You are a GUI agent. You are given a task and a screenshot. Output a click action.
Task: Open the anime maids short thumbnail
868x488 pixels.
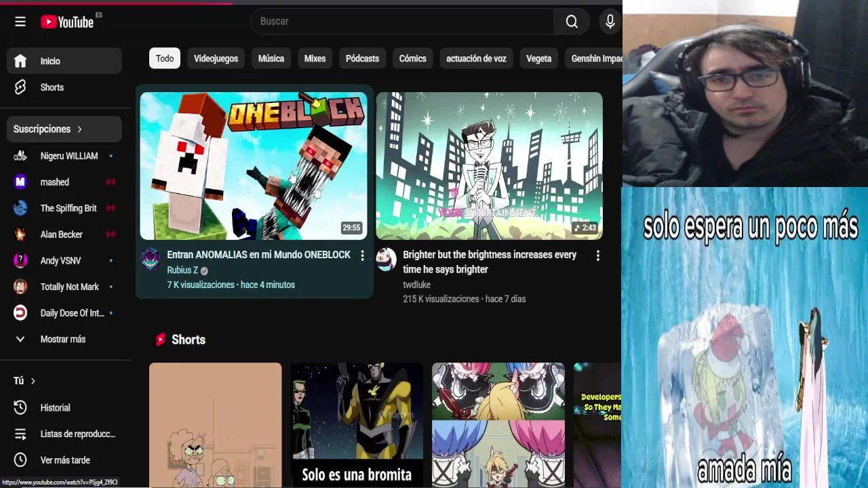click(x=498, y=425)
